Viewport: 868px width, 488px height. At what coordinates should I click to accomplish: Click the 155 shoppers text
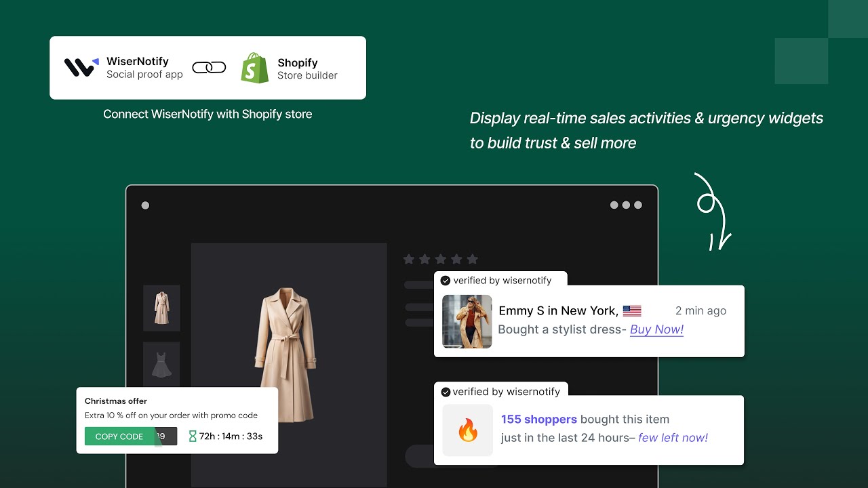(x=539, y=420)
